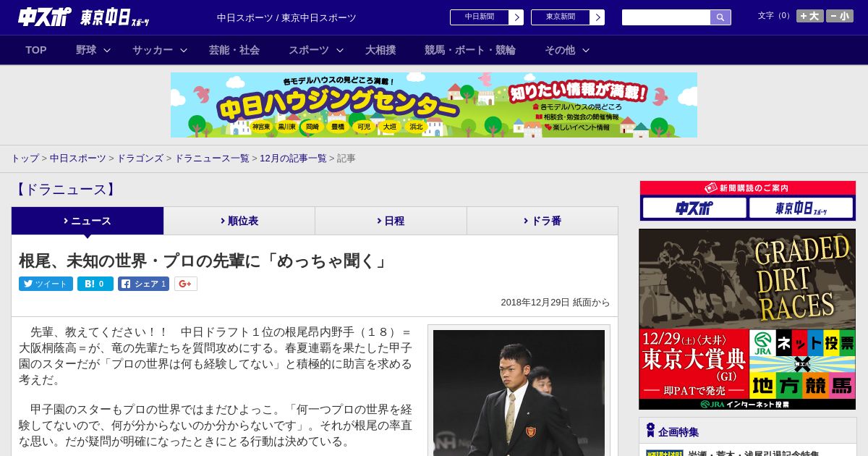Expand chevron next to 野球
868x456 pixels.
(x=107, y=50)
